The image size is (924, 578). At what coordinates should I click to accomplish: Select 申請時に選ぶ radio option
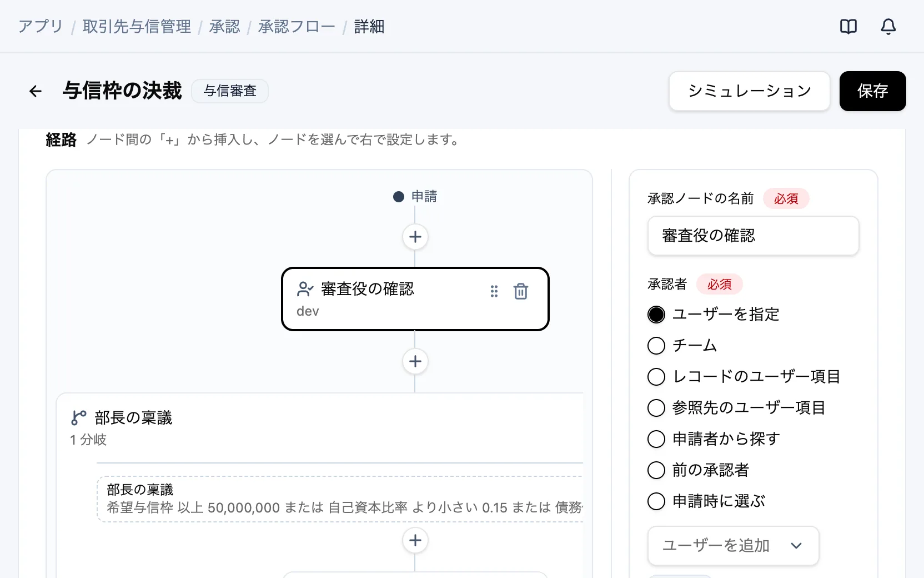pos(656,501)
